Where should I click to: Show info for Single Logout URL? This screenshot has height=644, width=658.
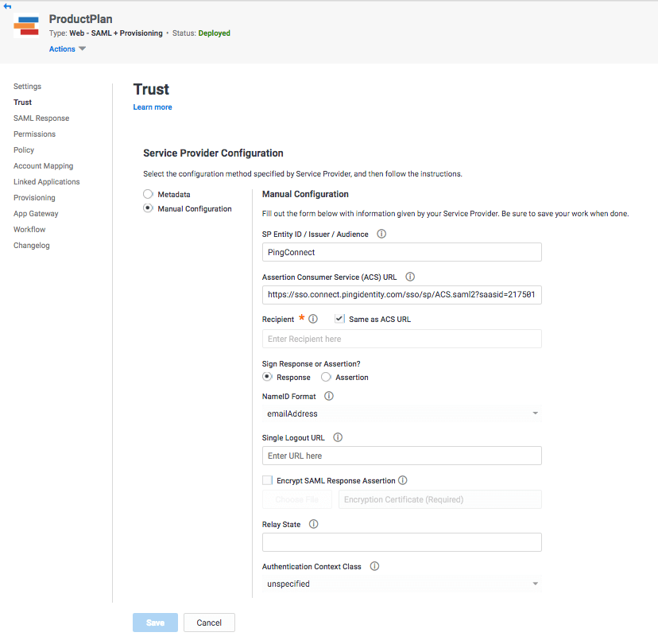pos(338,437)
